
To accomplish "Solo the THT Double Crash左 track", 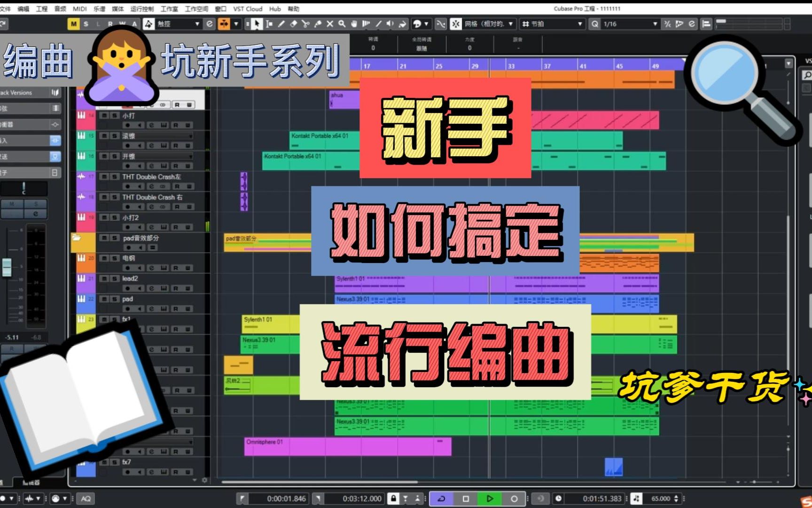I will point(114,177).
